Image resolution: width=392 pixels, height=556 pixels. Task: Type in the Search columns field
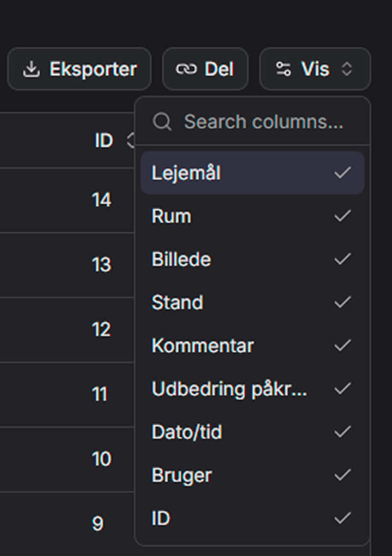pyautogui.click(x=264, y=122)
